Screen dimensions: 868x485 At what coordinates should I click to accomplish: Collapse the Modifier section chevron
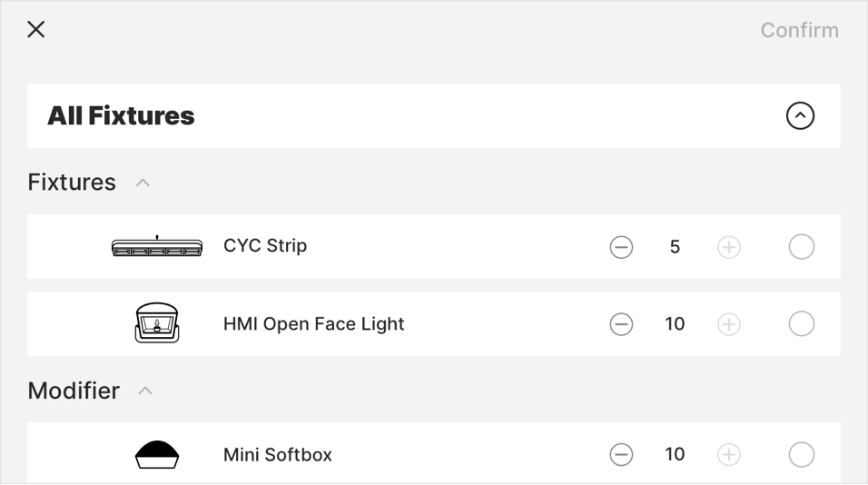pyautogui.click(x=145, y=391)
